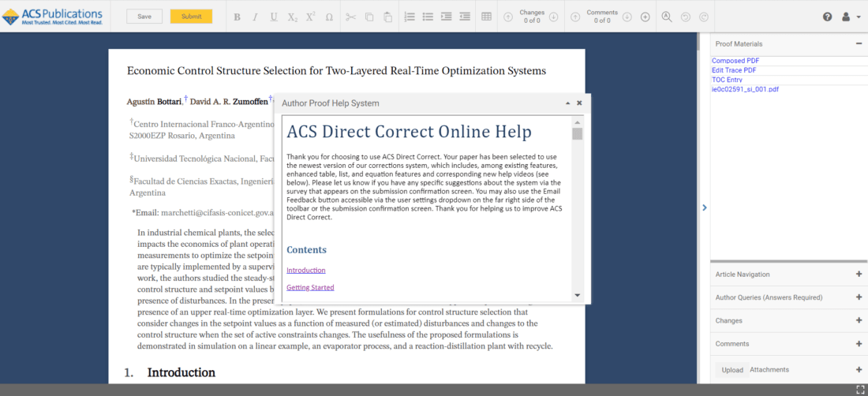The width and height of the screenshot is (868, 396).
Task: Open the user account dropdown
Action: point(850,17)
